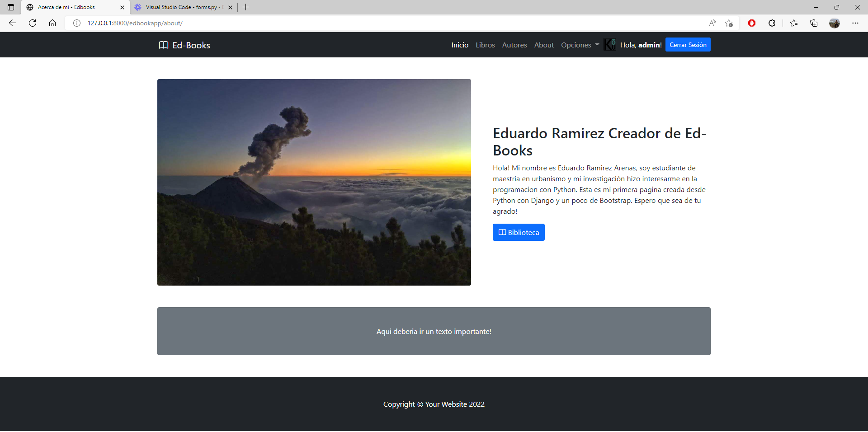Open a new browser tab
868x432 pixels.
click(x=246, y=7)
